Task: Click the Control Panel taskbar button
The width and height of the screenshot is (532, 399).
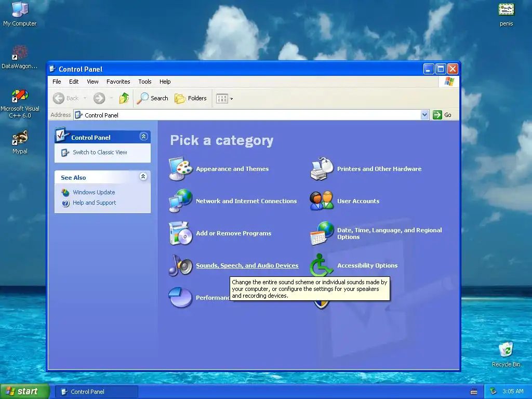Action: (97, 392)
